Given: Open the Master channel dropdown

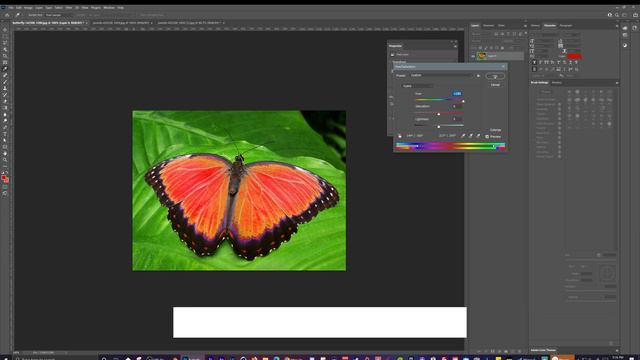Looking at the screenshot, I should pyautogui.click(x=417, y=86).
